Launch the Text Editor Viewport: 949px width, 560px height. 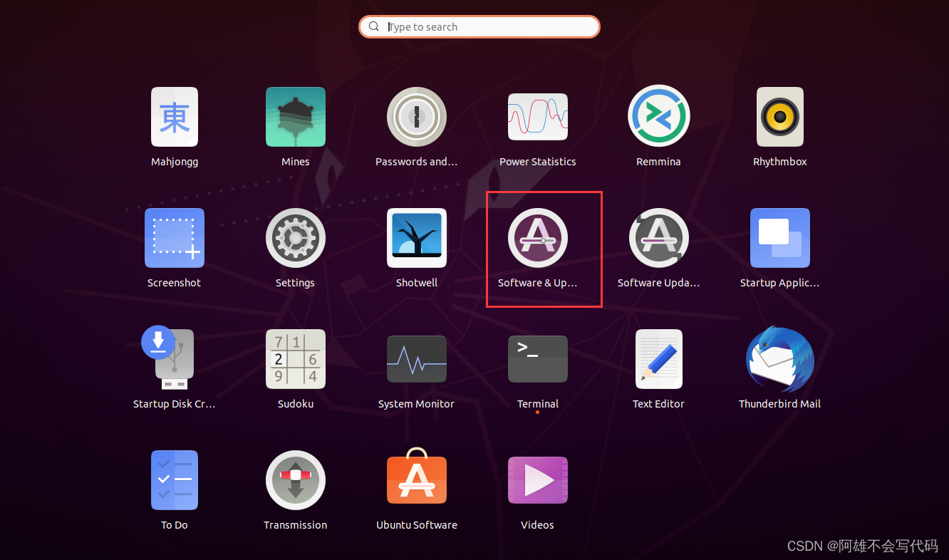pyautogui.click(x=659, y=359)
